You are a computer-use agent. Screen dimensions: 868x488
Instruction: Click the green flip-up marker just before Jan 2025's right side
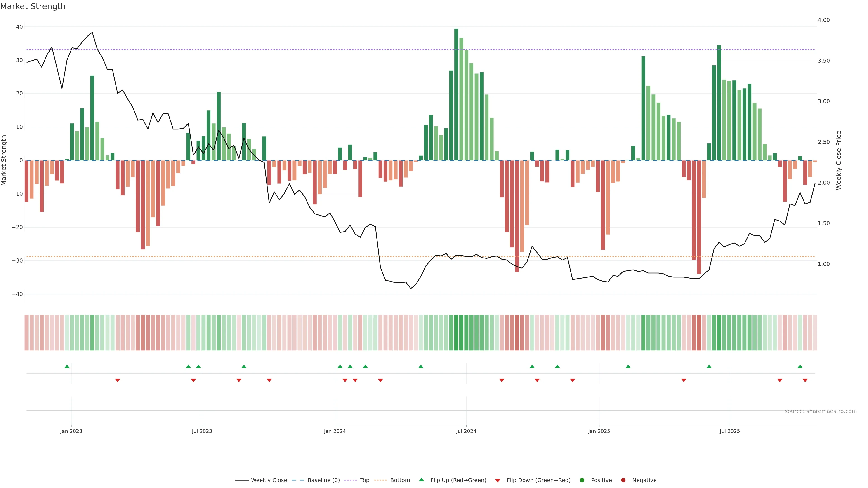[x=628, y=366]
